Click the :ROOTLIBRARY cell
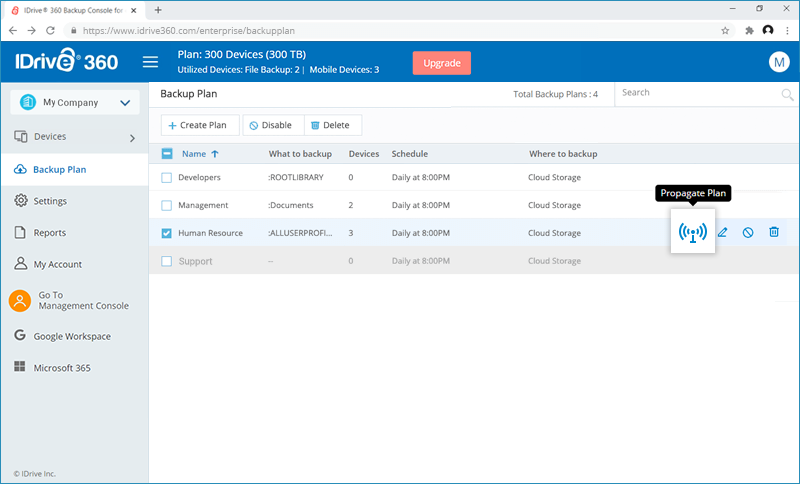The height and width of the screenshot is (484, 800). 296,177
